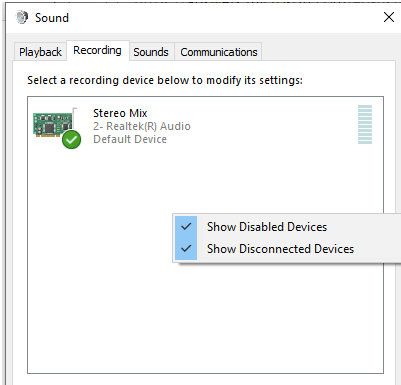Open the Sounds tab

click(x=151, y=52)
